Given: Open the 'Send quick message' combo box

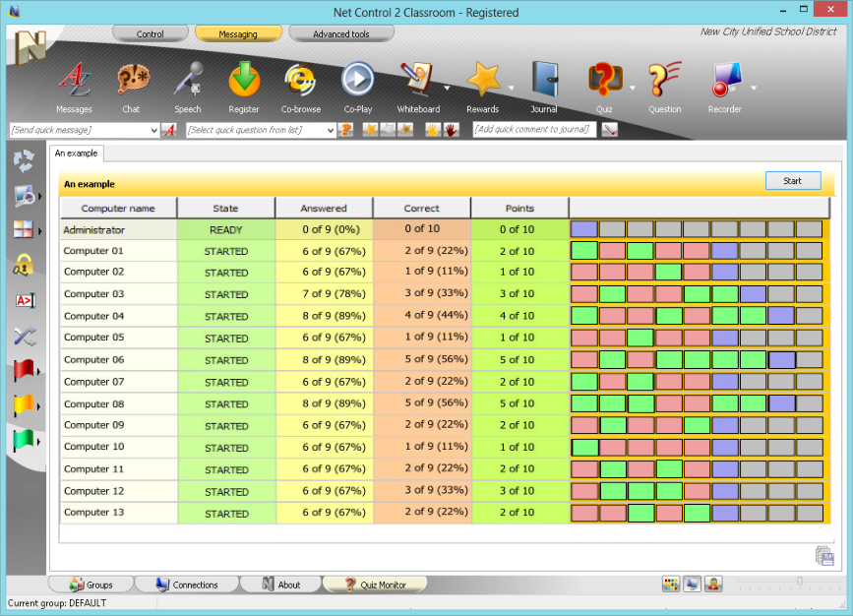Looking at the screenshot, I should pos(85,130).
